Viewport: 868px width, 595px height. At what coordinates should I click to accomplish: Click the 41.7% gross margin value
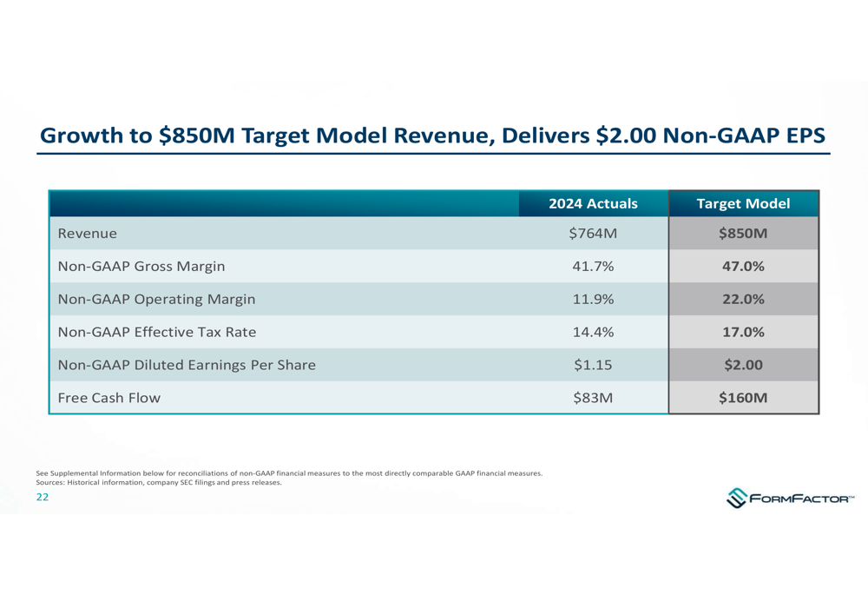tap(593, 267)
